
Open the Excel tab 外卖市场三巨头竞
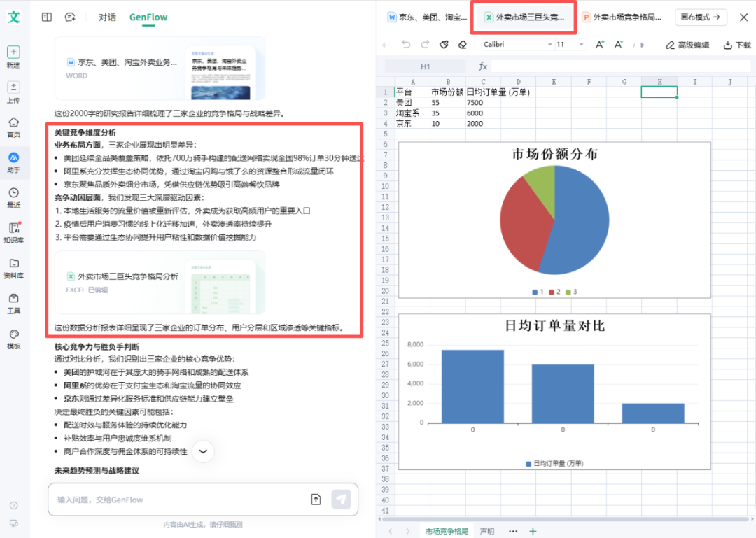tap(524, 17)
